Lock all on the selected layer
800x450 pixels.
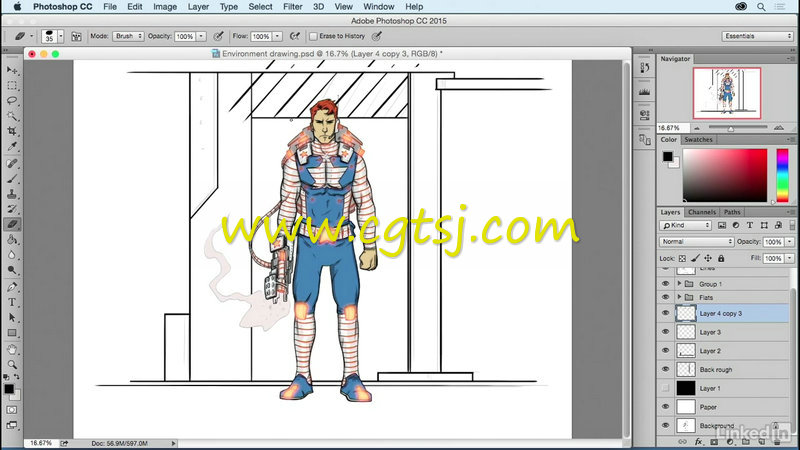[x=721, y=258]
